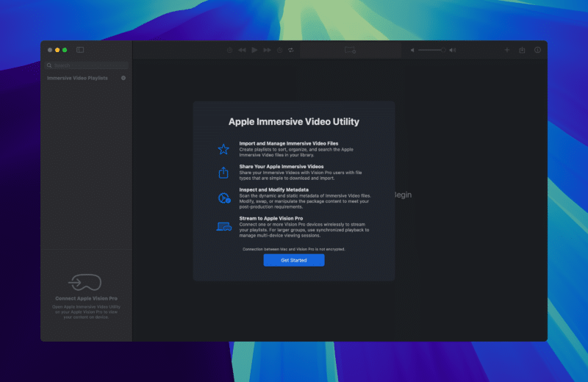This screenshot has height=382, width=588.
Task: Click the plus add button in toolbar
Action: pos(506,50)
